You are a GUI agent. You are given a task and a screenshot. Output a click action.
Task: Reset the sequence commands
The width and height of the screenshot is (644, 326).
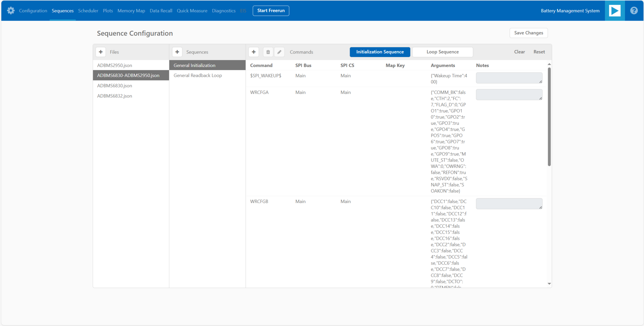(x=539, y=52)
